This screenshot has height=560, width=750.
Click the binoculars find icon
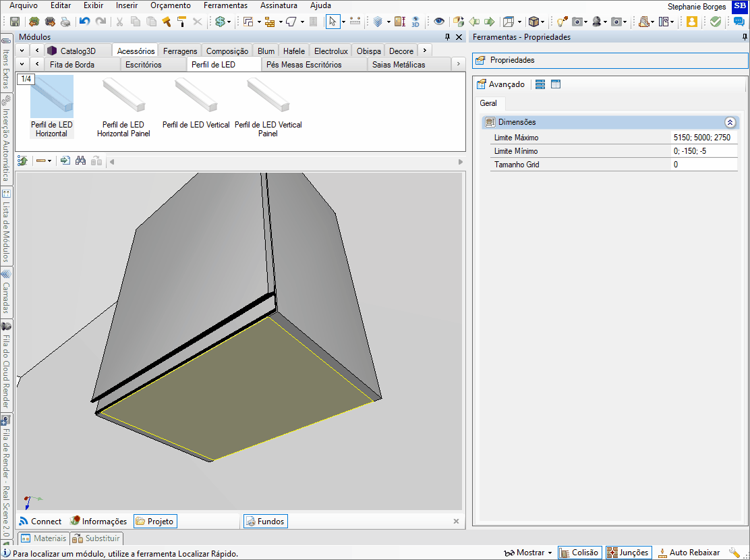coord(80,161)
